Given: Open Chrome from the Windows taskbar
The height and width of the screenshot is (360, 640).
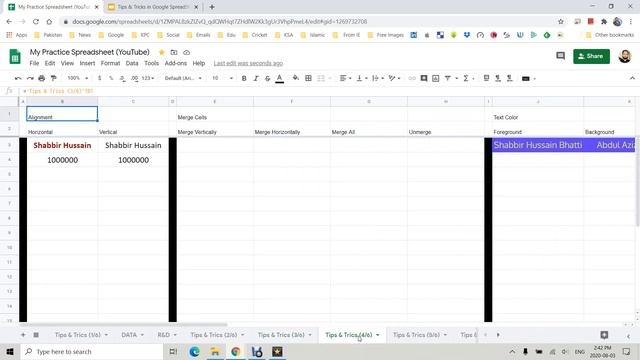Looking at the screenshot, I should [x=236, y=351].
